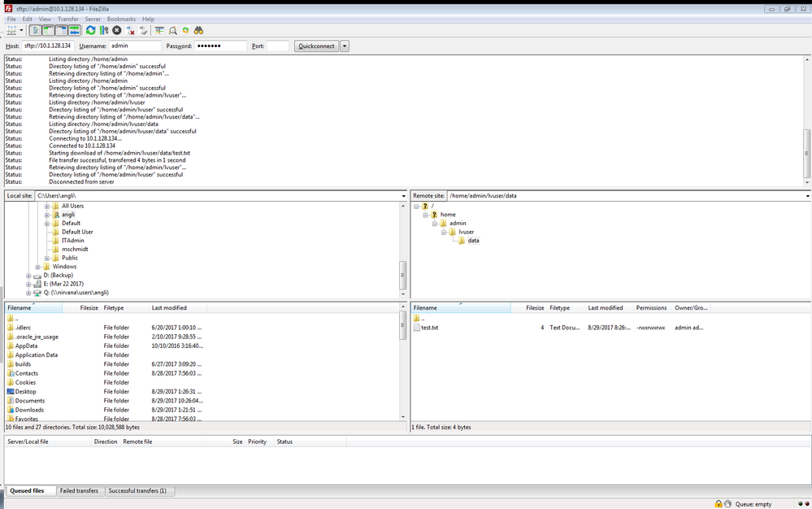
Task: Click the Username input field
Action: [135, 46]
